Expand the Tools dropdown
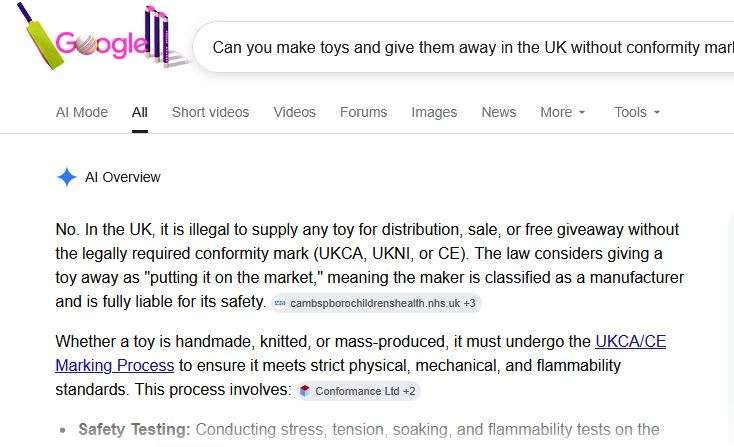The width and height of the screenshot is (734, 447). (637, 112)
